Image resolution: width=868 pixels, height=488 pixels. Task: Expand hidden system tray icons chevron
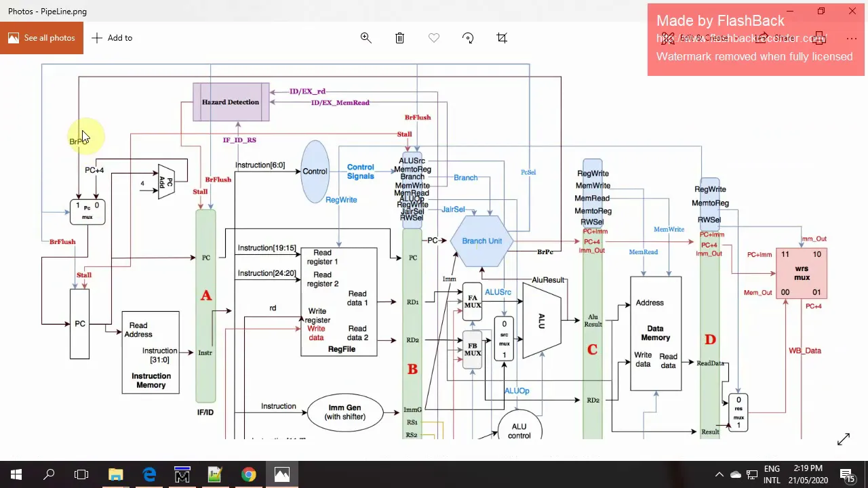[x=719, y=474]
